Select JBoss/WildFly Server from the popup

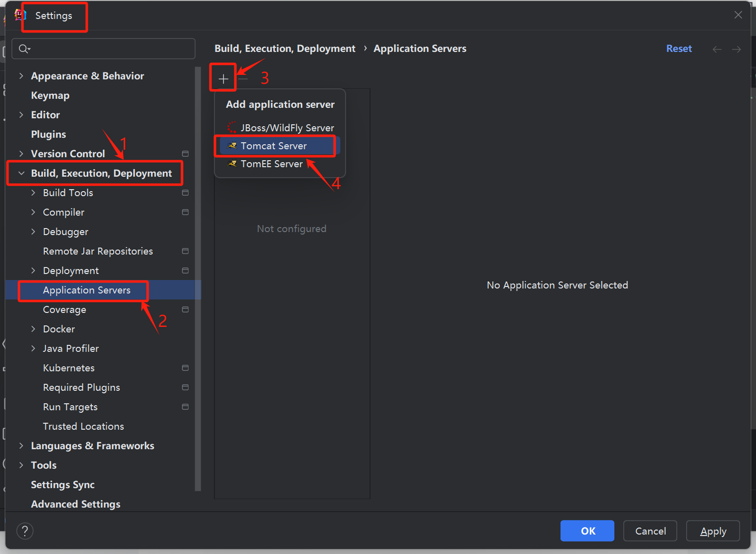(280, 128)
